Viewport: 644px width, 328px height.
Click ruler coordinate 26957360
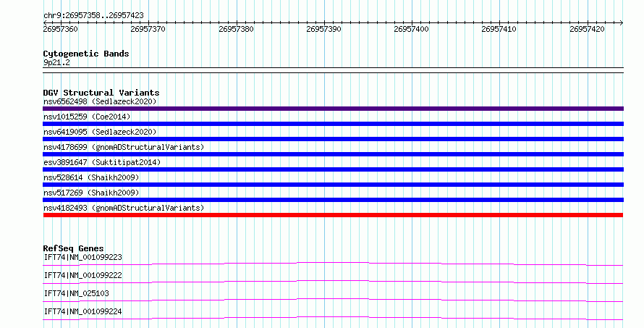(60, 30)
